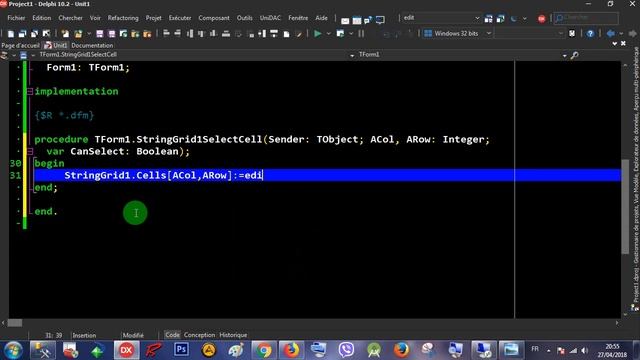Open the blue Help icon
The image size is (640, 360).
pyautogui.click(x=590, y=33)
